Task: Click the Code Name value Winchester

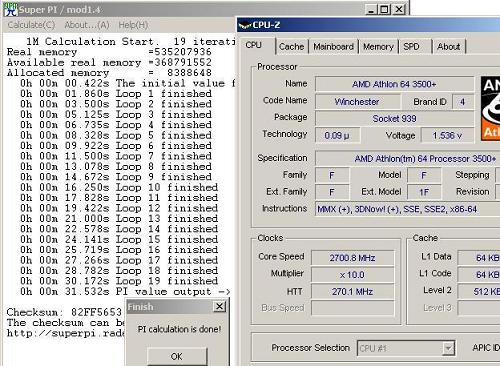Action: 357,102
